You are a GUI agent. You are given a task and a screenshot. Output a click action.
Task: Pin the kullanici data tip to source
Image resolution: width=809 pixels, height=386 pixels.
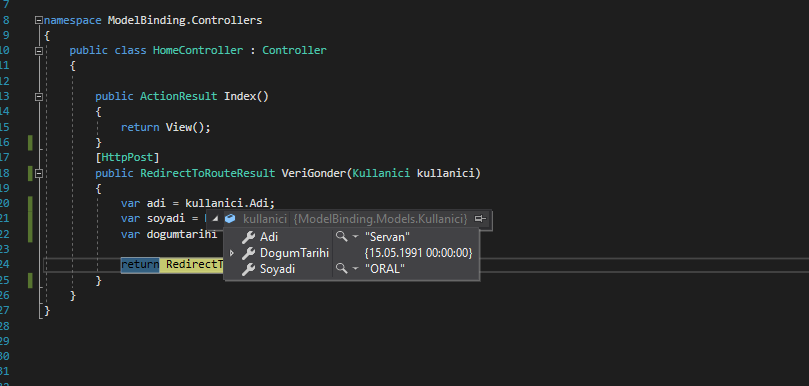[x=480, y=219]
